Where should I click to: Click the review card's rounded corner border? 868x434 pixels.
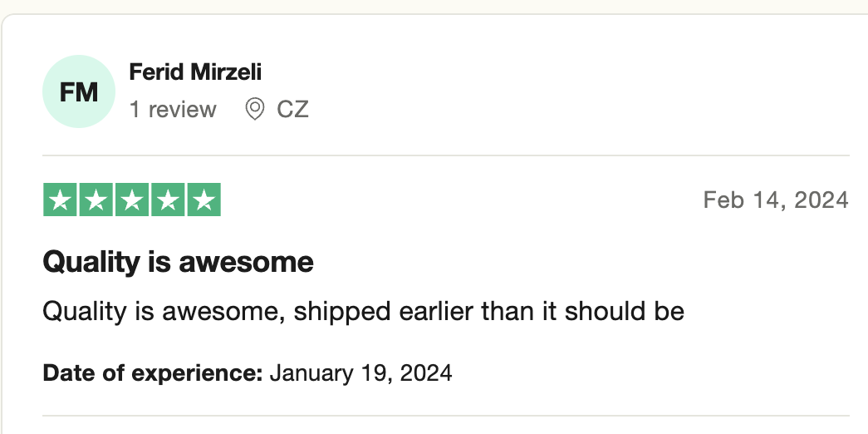6,18
